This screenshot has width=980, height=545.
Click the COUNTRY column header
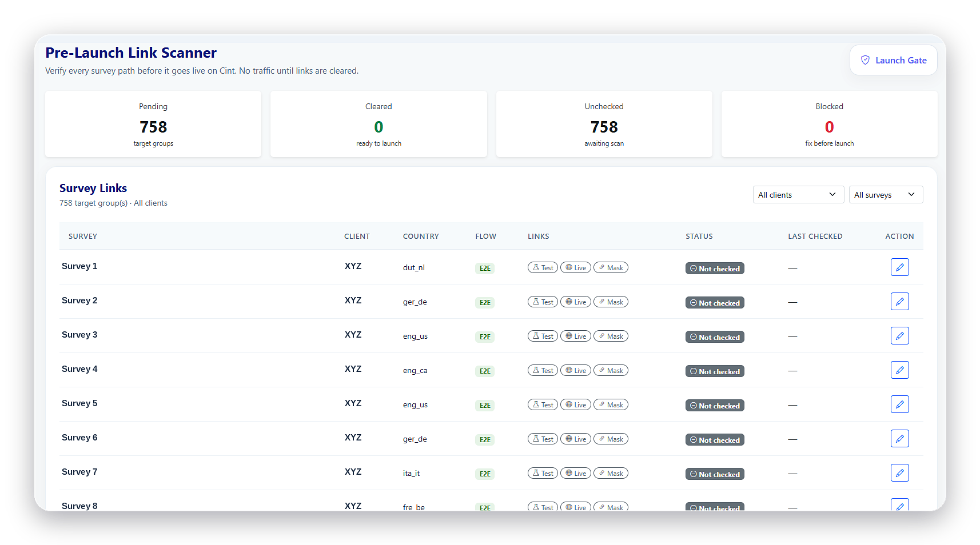(x=421, y=236)
